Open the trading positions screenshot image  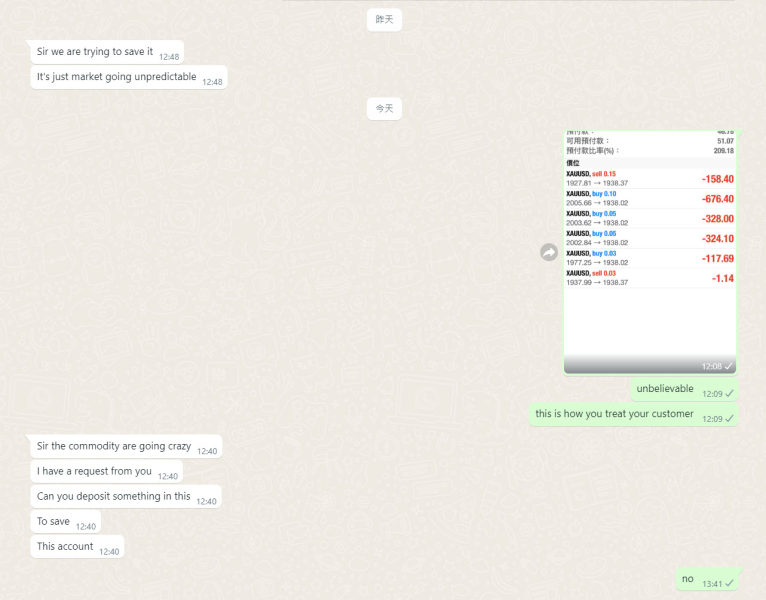650,253
